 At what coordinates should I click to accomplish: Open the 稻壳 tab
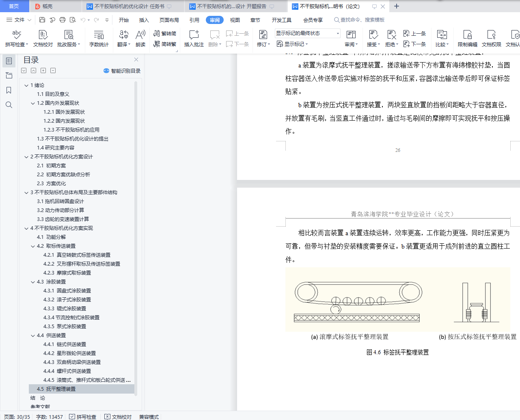(x=55, y=6)
